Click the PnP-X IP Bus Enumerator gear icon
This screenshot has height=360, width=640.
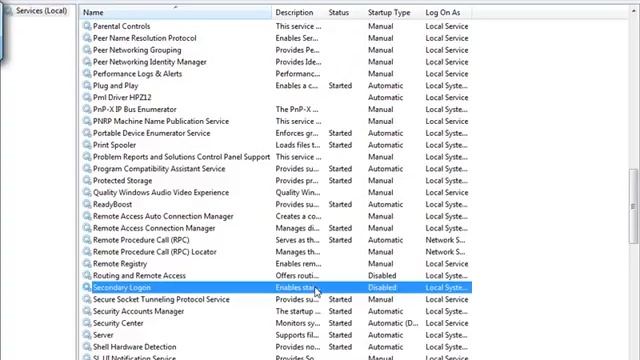pos(87,109)
